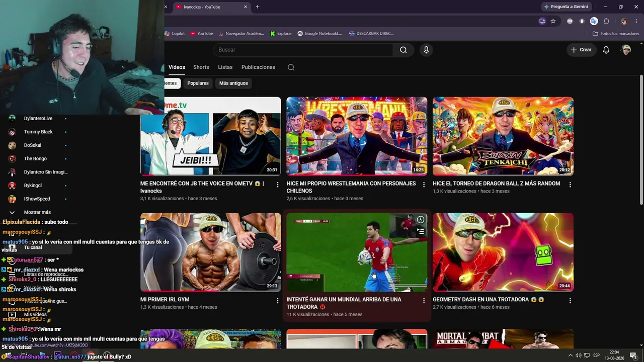This screenshot has width=644, height=362.
Task: Open the Windows notification center
Action: [633, 355]
